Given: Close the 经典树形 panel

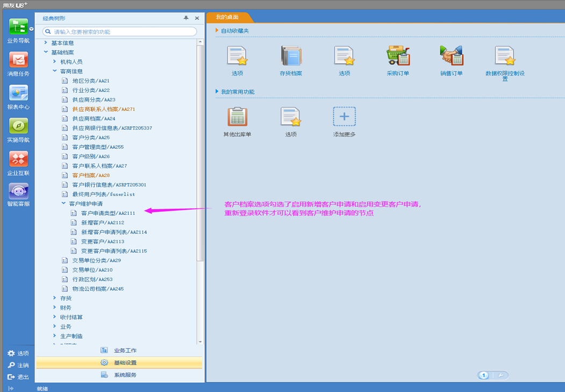Looking at the screenshot, I should pos(197,18).
